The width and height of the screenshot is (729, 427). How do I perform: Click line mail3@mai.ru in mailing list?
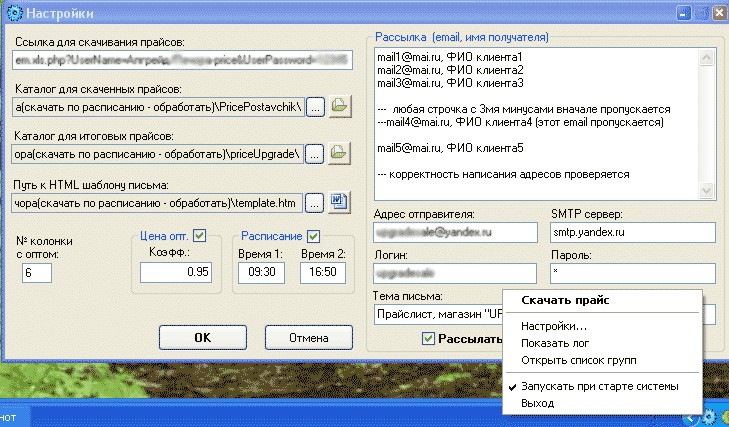pyautogui.click(x=450, y=83)
